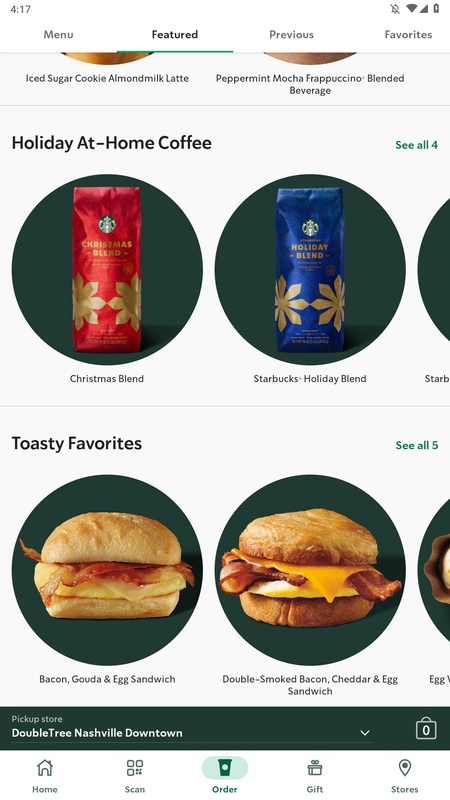Open DoubleTree Nashville Downtown store selector
Screen dimensions: 450x800
click(x=192, y=728)
